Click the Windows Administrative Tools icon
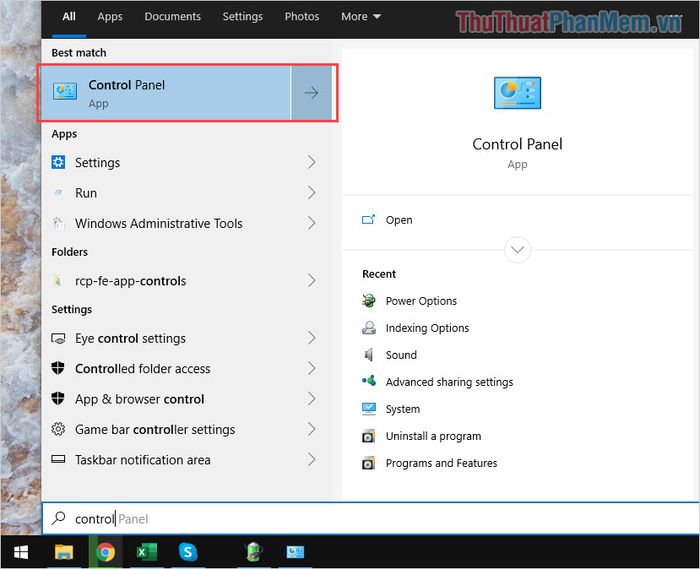The image size is (700, 569). coord(58,223)
